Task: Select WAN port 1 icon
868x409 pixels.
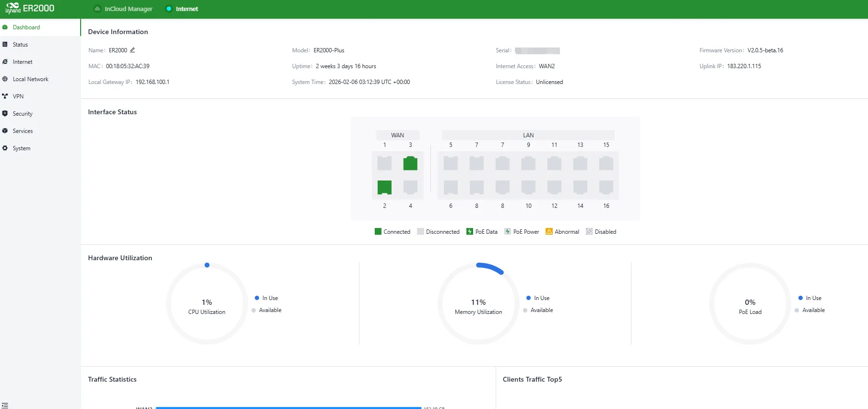Action: click(x=384, y=163)
